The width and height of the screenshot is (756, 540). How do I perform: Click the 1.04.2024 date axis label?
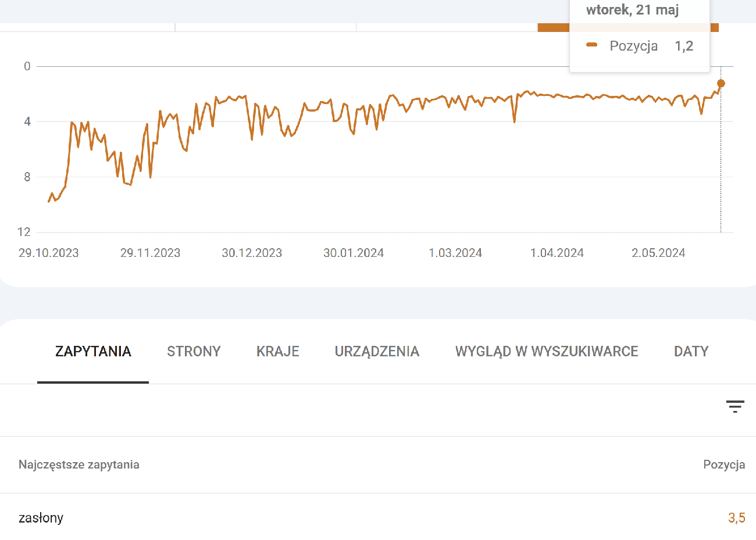(x=557, y=253)
